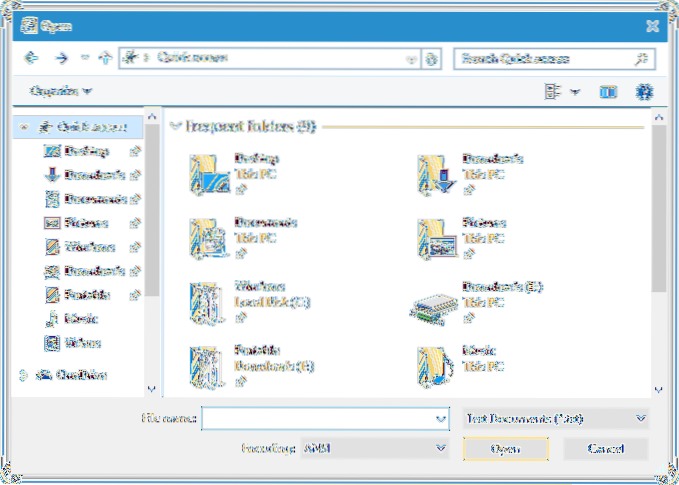Select Pictures in the left navigation pane

click(85, 223)
